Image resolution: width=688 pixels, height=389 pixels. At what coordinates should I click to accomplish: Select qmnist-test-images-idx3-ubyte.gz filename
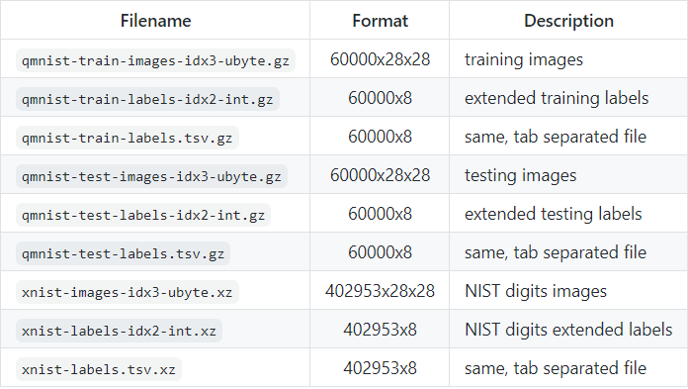pyautogui.click(x=151, y=176)
